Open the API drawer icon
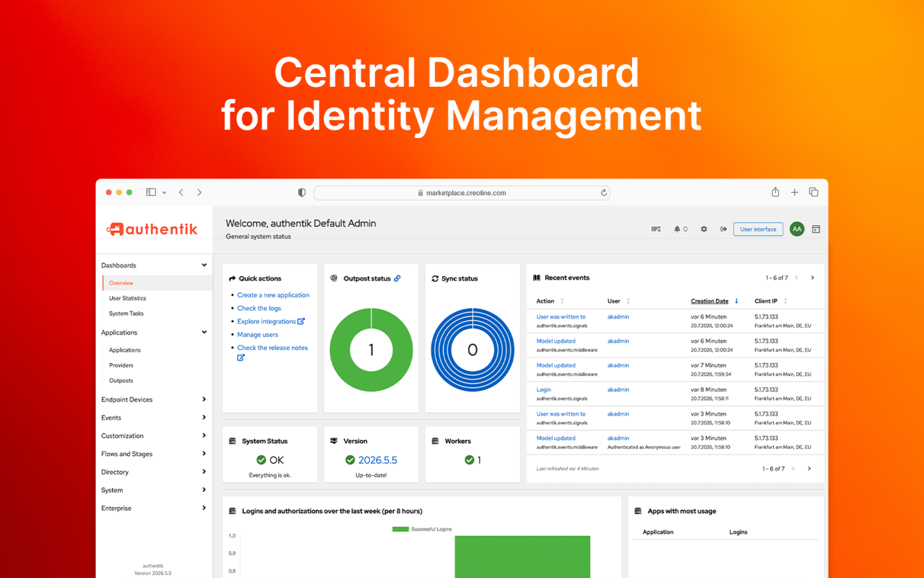Image resolution: width=924 pixels, height=578 pixels. pos(656,229)
